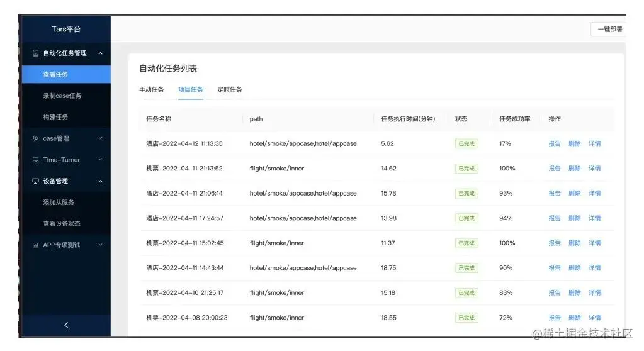Viewport: 644px width, 351px height.
Task: Open 报告 for 机票-2022-04-11 15:02:45
Action: (x=555, y=243)
